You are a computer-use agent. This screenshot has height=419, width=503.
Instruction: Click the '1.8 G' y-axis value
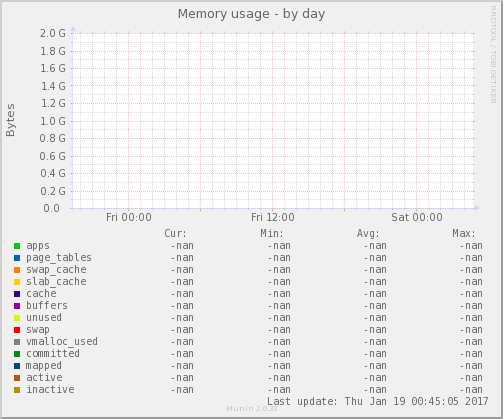tap(53, 51)
